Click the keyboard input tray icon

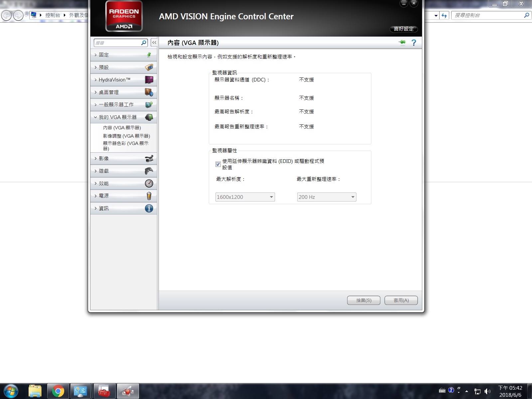(x=442, y=391)
